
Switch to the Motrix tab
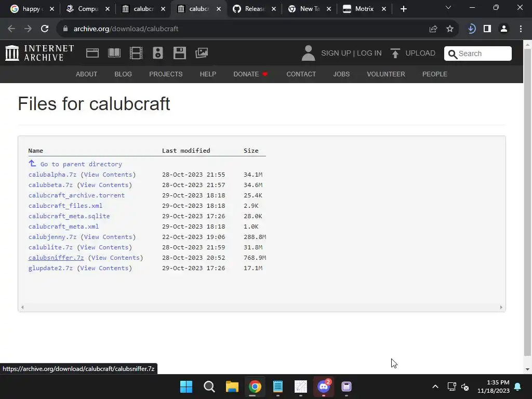pos(363,9)
